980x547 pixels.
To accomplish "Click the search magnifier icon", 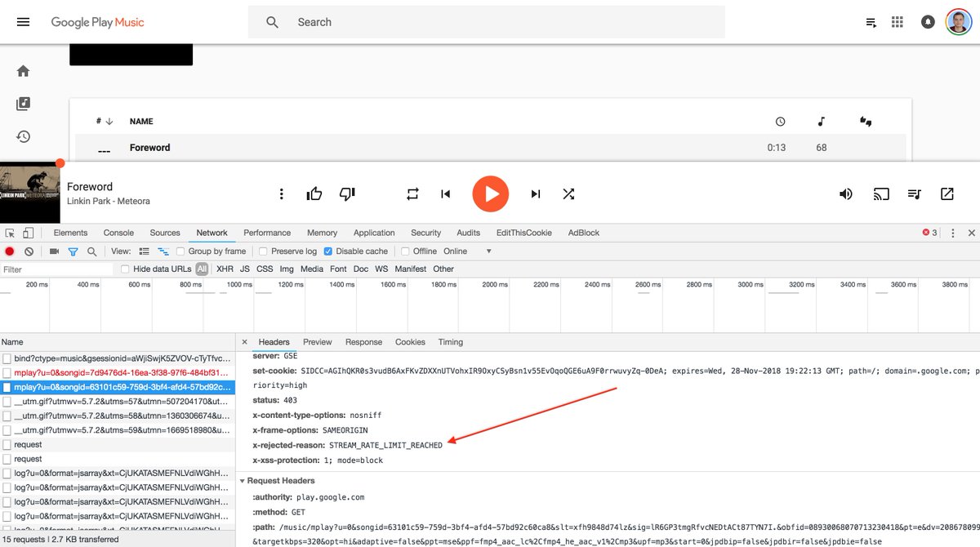I will 273,22.
